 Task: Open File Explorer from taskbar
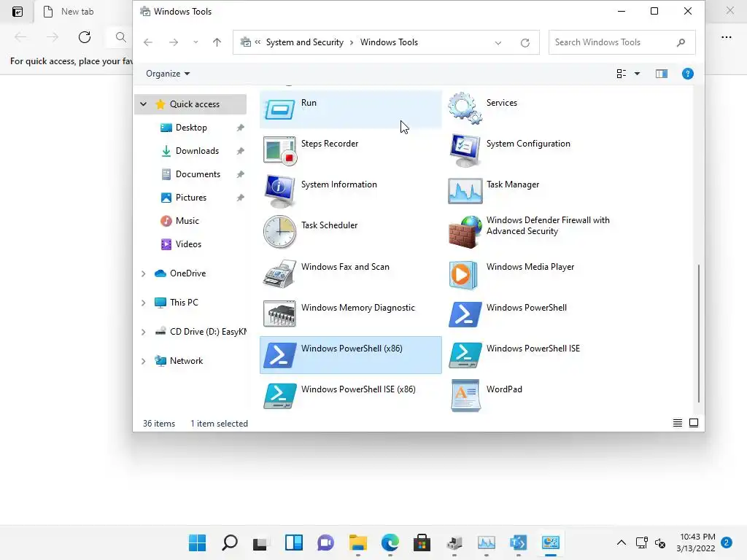click(357, 542)
